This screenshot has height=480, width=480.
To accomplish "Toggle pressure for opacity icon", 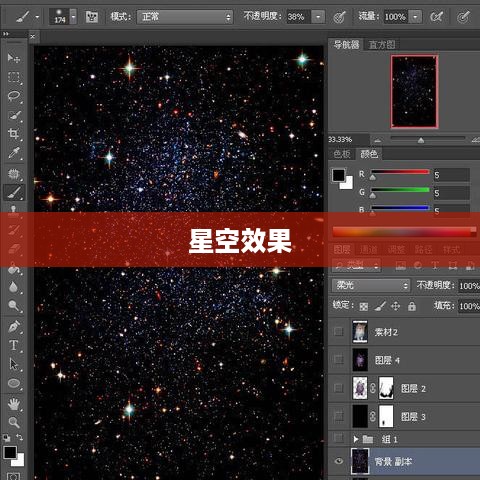I will 339,17.
